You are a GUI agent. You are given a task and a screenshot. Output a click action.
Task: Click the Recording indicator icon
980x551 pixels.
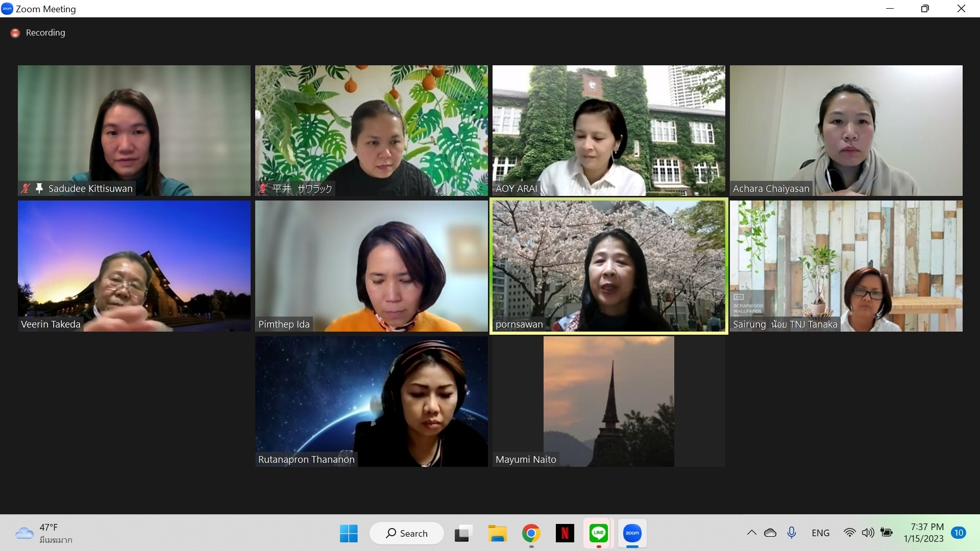coord(15,33)
